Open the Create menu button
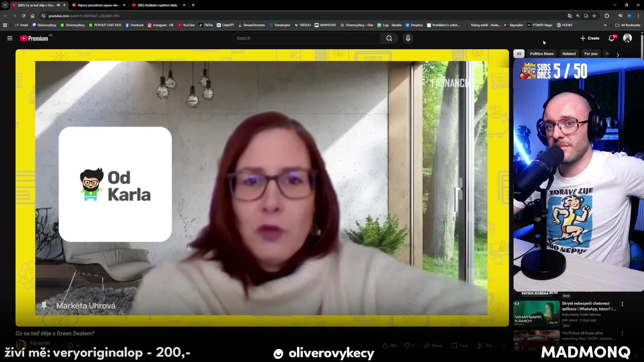Screen dimensions: 644x362 tap(590, 38)
